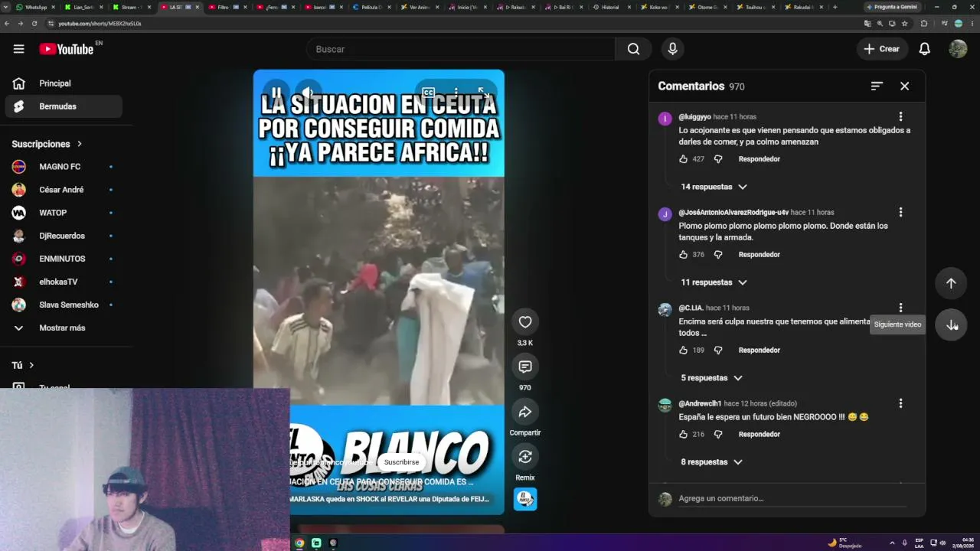Open the DjRecuerdos subscription

(64, 236)
